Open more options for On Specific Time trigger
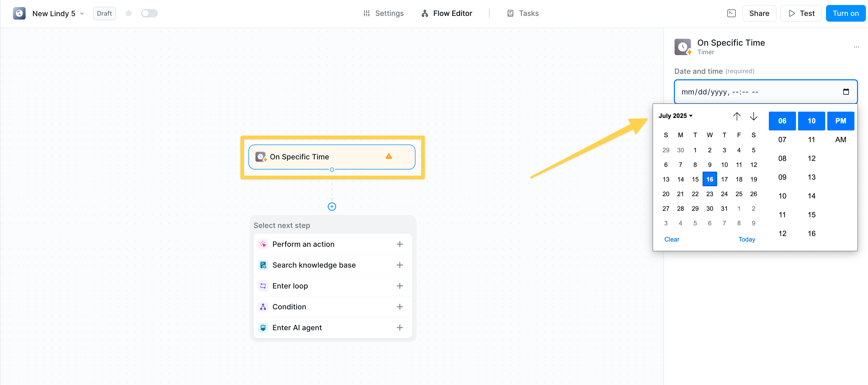868x385 pixels. click(857, 47)
